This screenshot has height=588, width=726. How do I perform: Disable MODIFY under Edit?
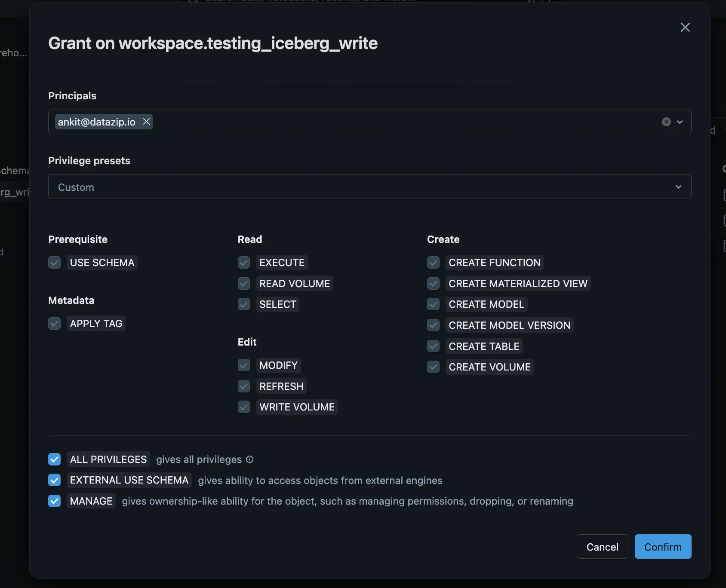click(244, 365)
